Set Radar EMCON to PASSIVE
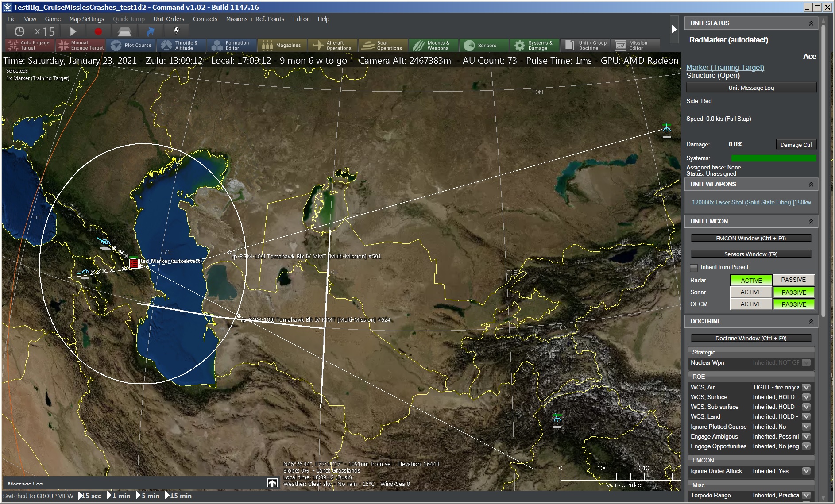835x504 pixels. 793,280
